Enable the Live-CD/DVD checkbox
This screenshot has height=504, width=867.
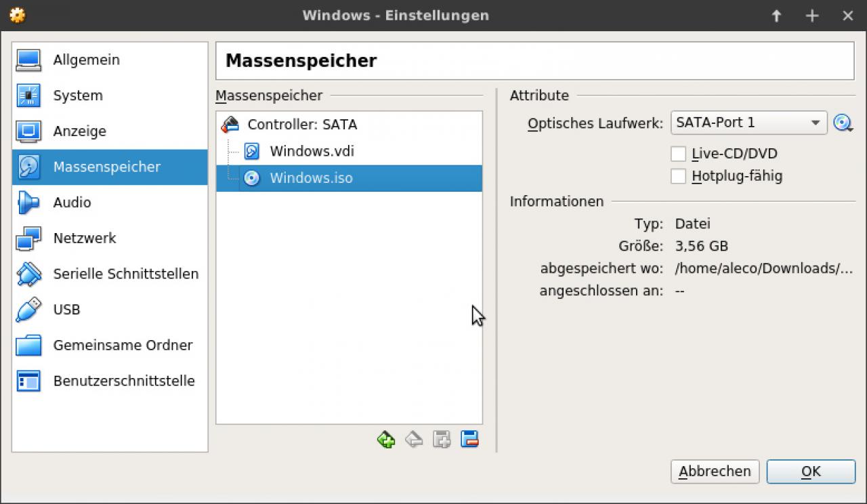pyautogui.click(x=678, y=154)
